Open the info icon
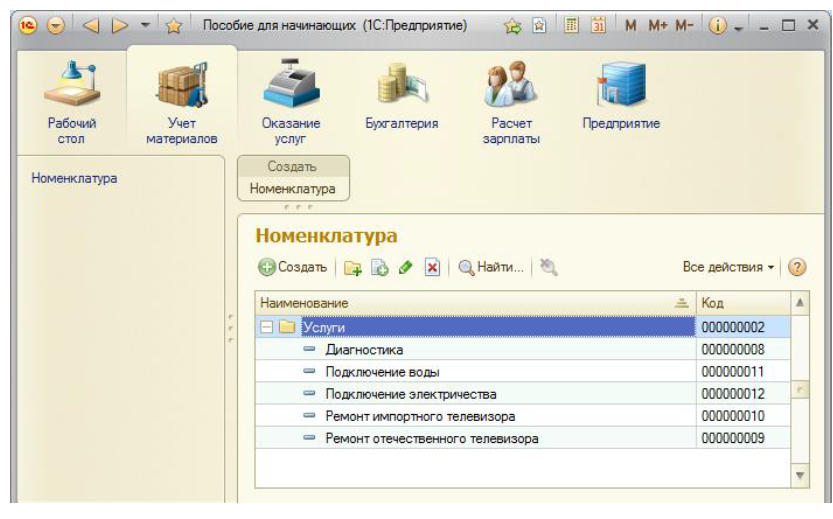 pyautogui.click(x=718, y=25)
